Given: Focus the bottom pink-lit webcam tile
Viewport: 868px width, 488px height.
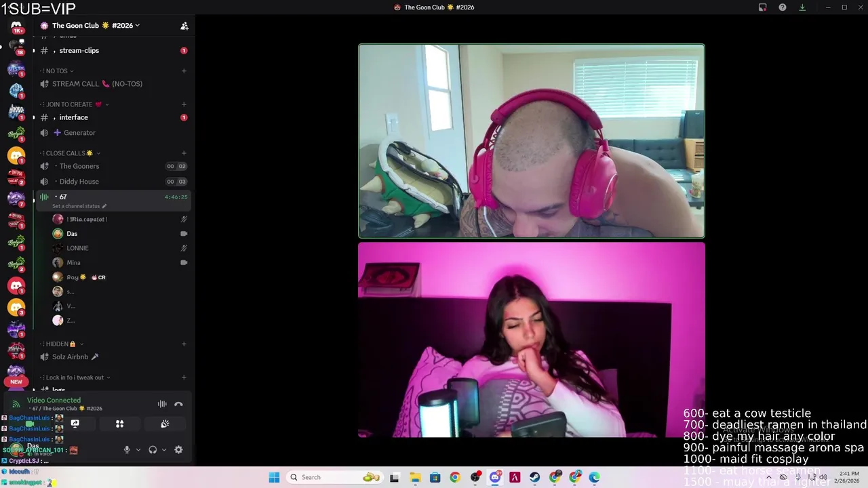Looking at the screenshot, I should [x=532, y=340].
